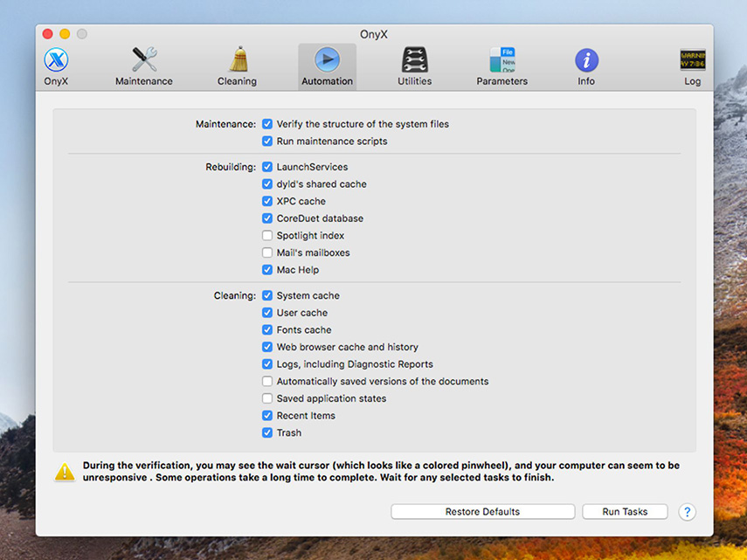Disable the Trash cleaning option

[267, 432]
